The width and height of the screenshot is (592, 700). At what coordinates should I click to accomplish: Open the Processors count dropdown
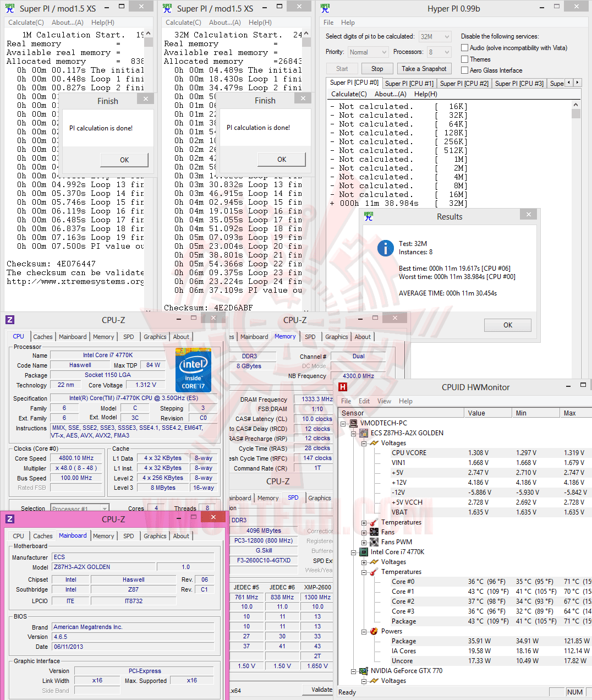click(446, 52)
